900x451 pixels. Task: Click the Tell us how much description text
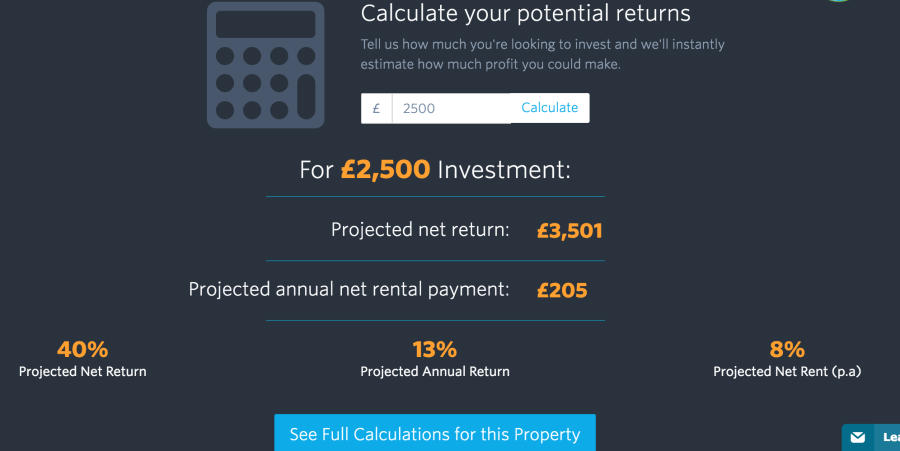click(542, 54)
